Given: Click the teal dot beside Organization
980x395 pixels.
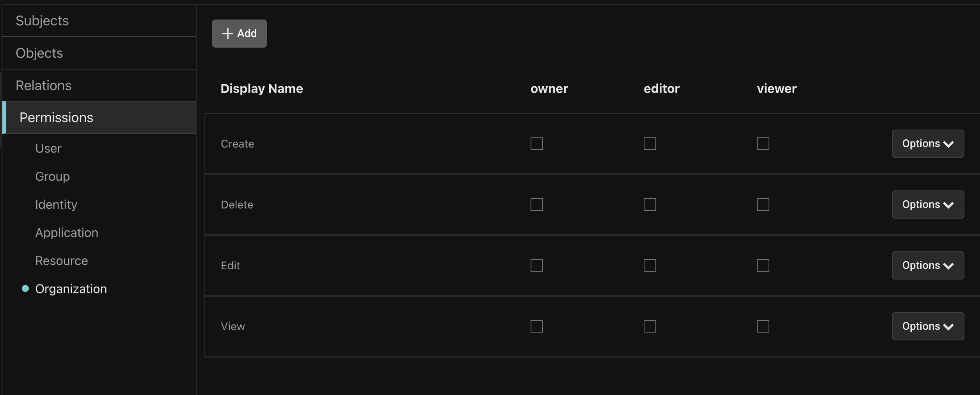Looking at the screenshot, I should [x=25, y=288].
